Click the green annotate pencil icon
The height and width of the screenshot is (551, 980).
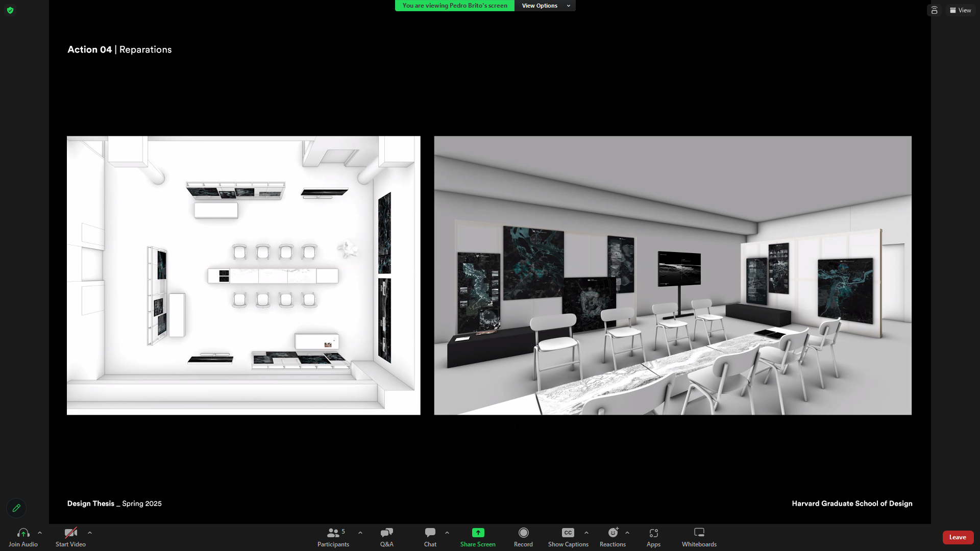pyautogui.click(x=16, y=508)
